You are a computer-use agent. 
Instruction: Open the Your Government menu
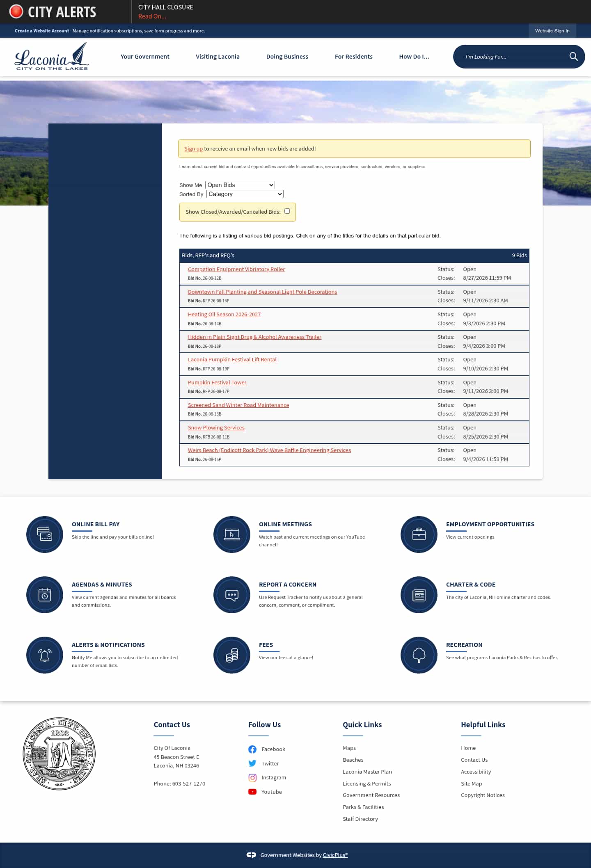click(145, 57)
